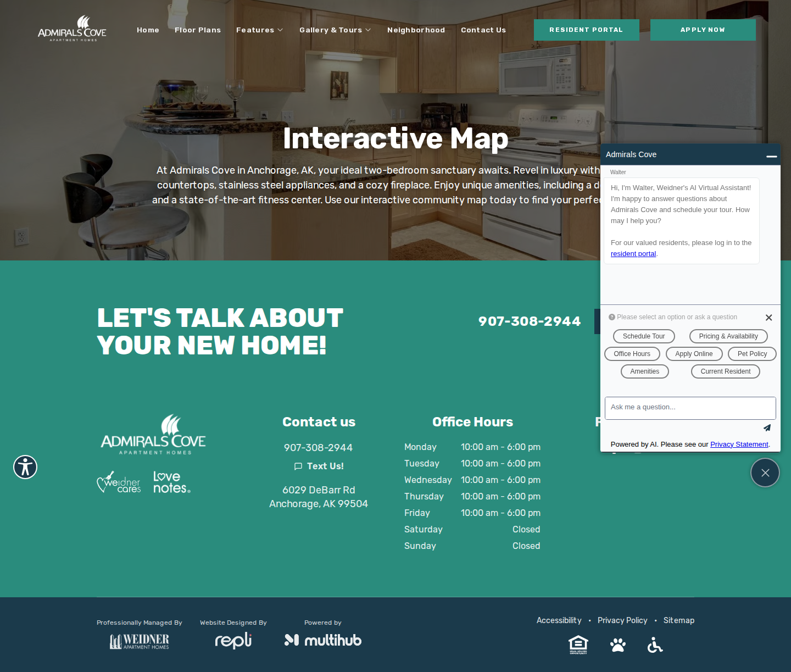This screenshot has width=791, height=672.
Task: Click the Admirals Cove header logo
Action: point(72,29)
